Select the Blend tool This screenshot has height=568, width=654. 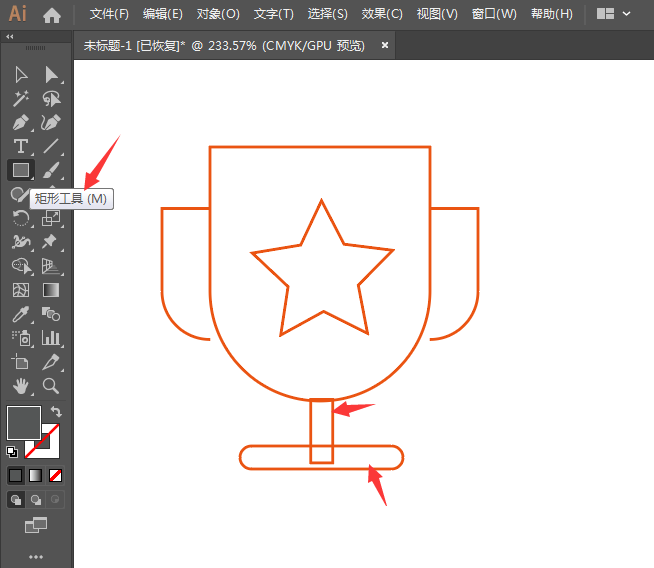click(x=51, y=314)
